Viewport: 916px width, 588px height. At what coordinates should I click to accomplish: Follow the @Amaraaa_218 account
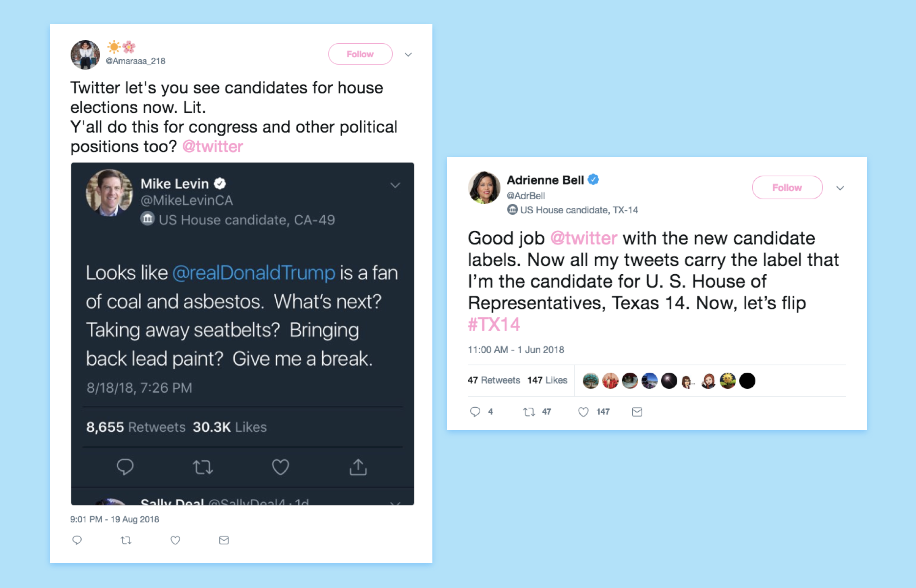pos(360,54)
